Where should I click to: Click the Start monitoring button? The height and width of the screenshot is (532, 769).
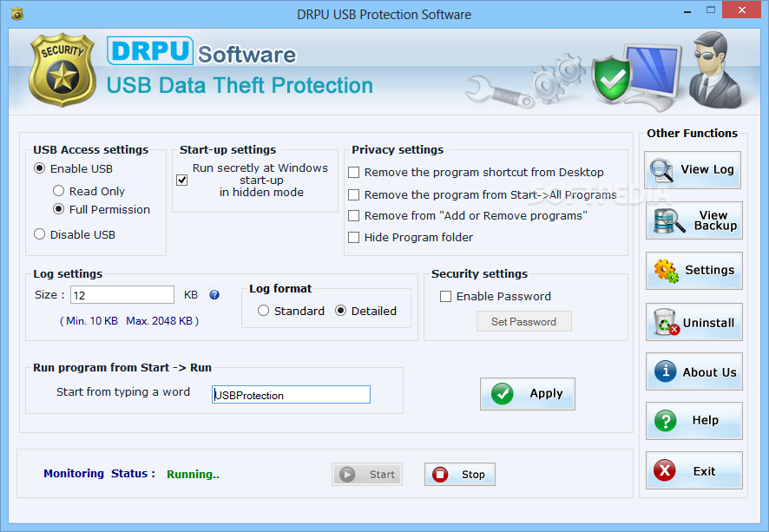367,474
